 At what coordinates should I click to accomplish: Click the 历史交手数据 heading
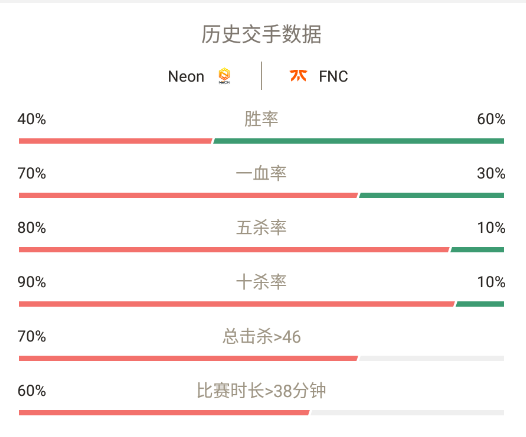point(261,34)
